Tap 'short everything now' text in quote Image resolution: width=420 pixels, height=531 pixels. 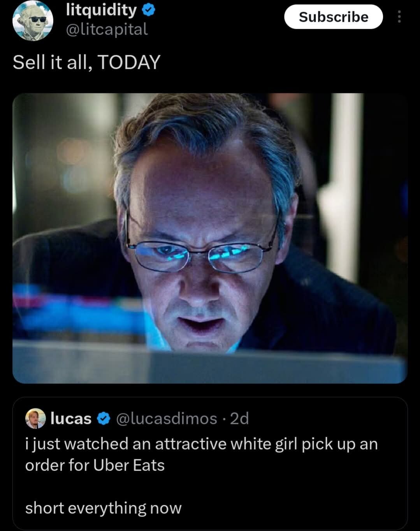104,508
